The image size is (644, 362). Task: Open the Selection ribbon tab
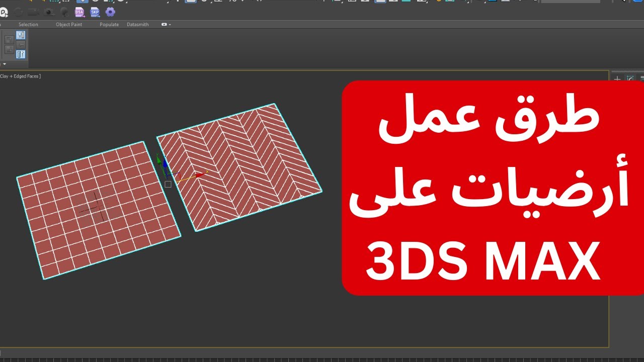coord(28,24)
